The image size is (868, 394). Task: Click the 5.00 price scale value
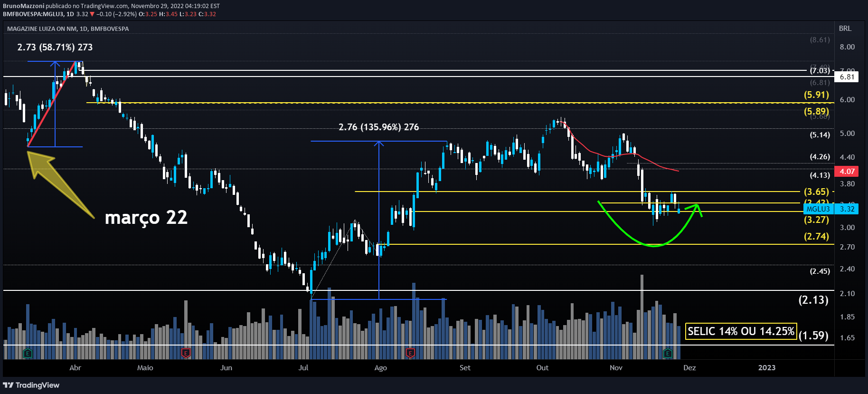[847, 134]
